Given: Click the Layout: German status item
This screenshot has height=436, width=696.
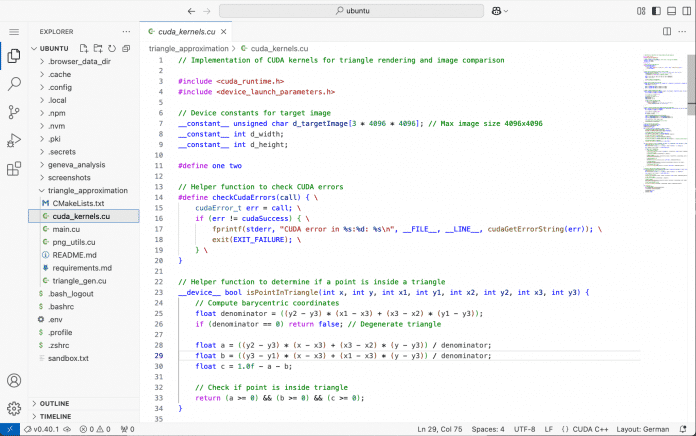Looking at the screenshot, I should point(642,429).
